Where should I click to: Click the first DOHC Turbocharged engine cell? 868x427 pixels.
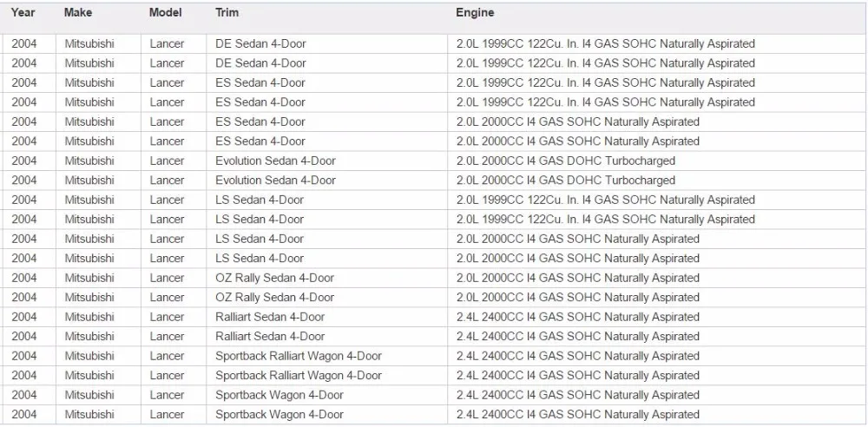[656, 161]
